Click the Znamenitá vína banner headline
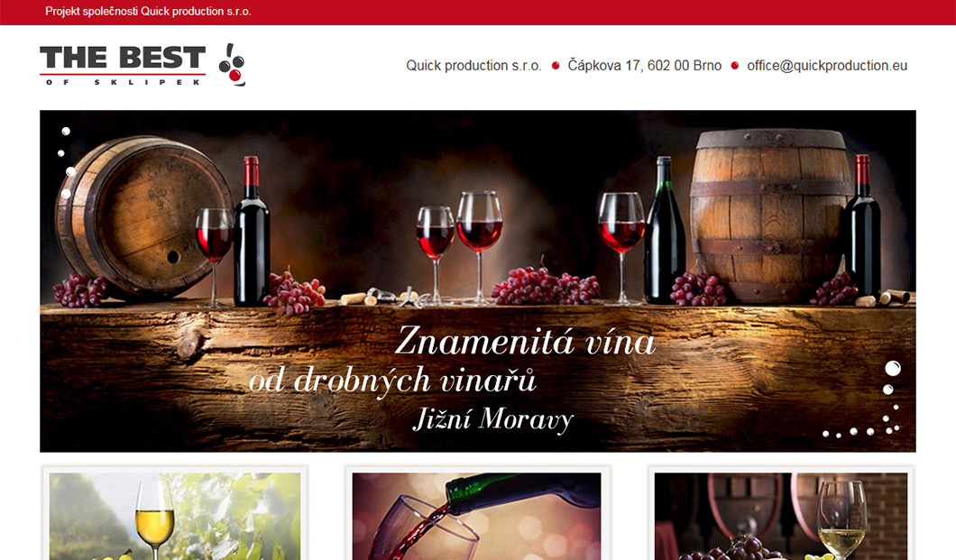Screen dimensions: 956x560 coord(525,341)
